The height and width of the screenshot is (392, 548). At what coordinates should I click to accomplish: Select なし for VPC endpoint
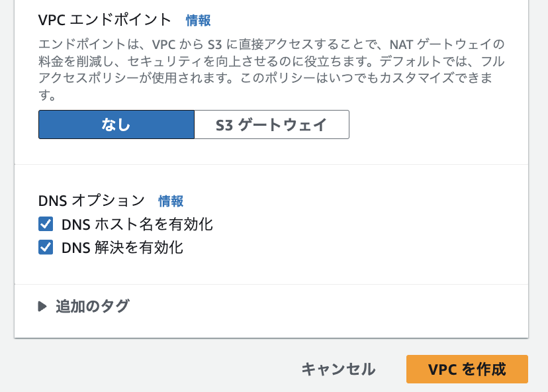click(116, 124)
